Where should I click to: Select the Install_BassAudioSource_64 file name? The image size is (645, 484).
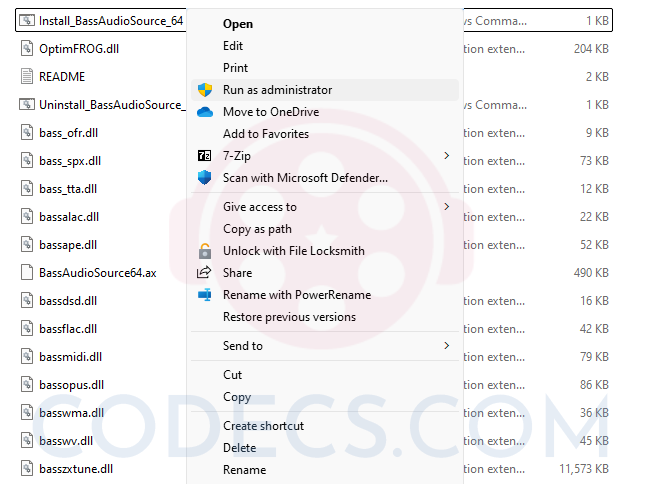click(111, 21)
